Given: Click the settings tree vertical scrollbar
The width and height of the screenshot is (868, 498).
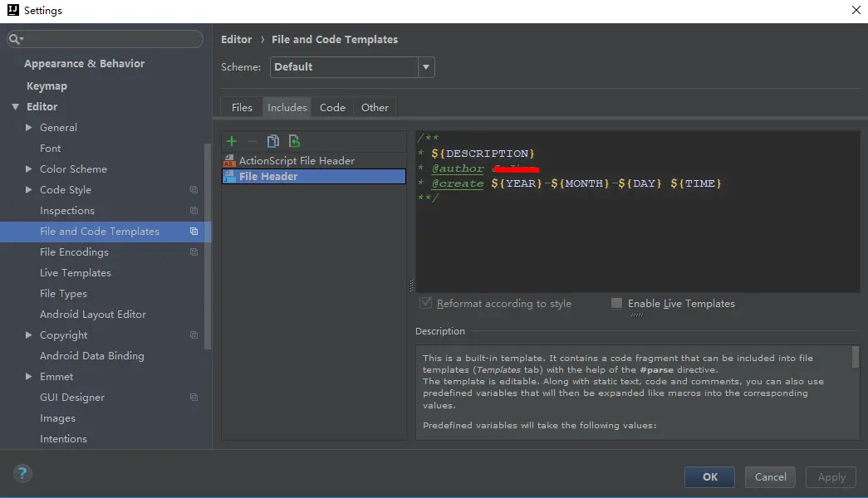Looking at the screenshot, I should (x=208, y=247).
